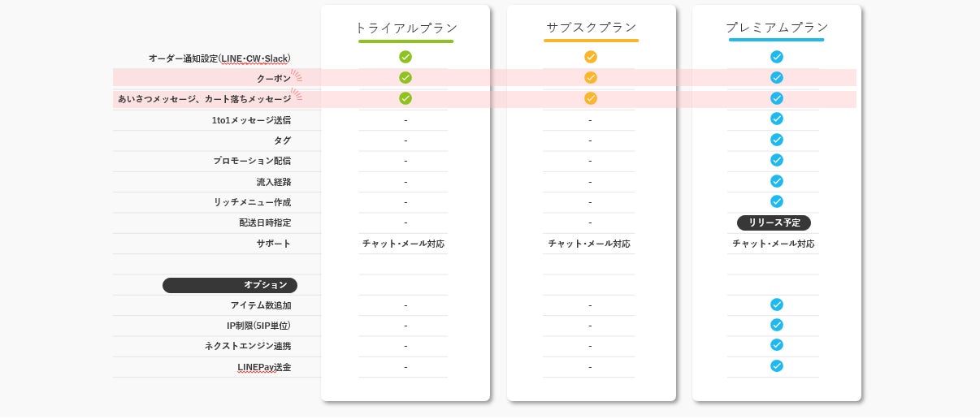Select the トライアルプラン heading
Screen dimensions: 980x419
point(406,28)
